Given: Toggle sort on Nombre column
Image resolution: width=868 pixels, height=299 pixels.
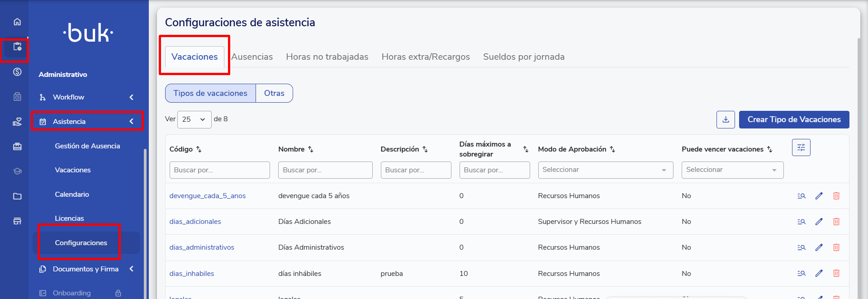Looking at the screenshot, I should [x=311, y=149].
